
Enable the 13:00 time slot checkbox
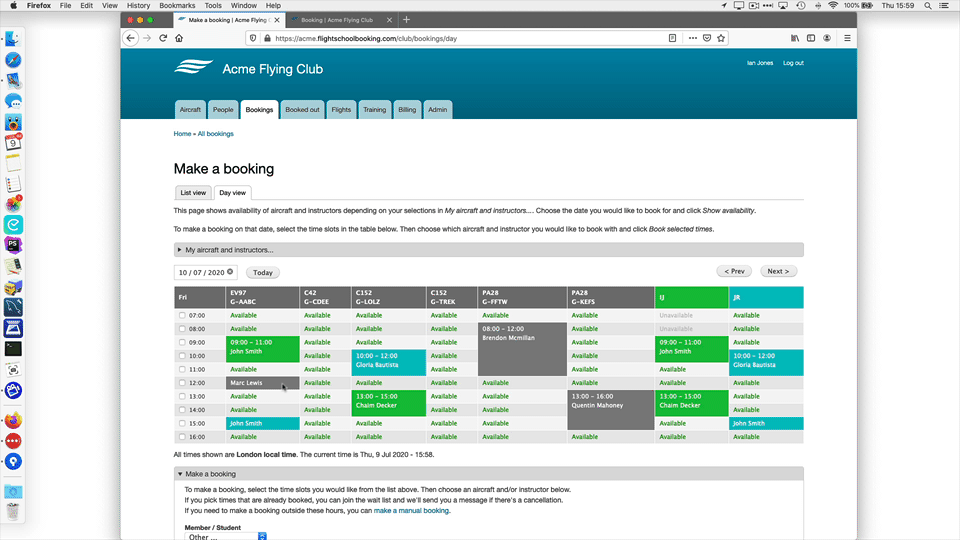pos(182,396)
